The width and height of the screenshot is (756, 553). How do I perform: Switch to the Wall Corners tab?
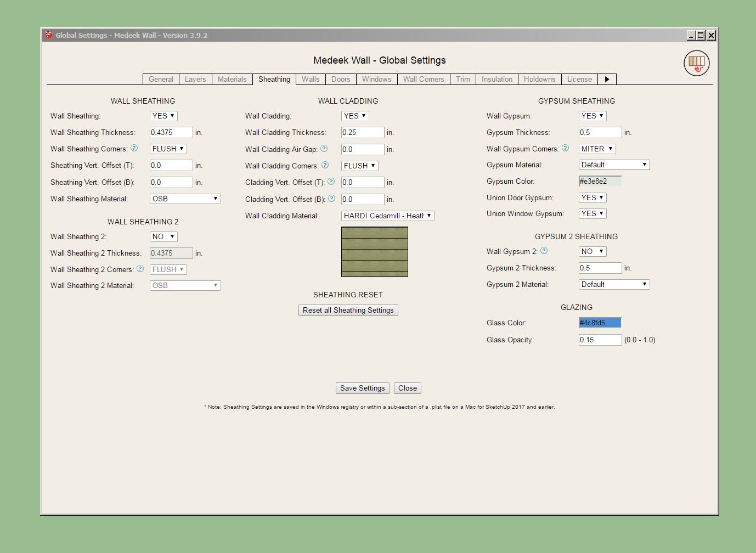point(423,79)
